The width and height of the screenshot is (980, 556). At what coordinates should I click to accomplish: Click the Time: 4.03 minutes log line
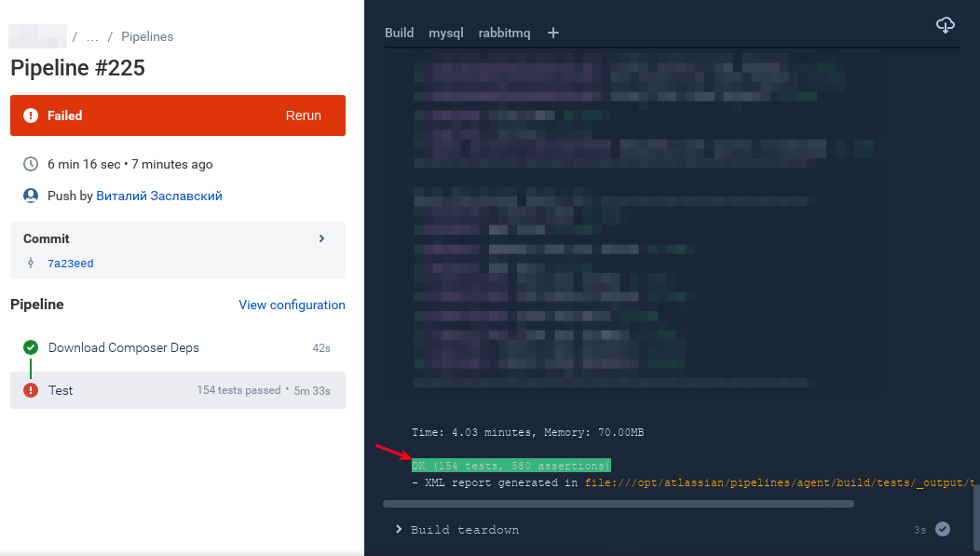(527, 432)
